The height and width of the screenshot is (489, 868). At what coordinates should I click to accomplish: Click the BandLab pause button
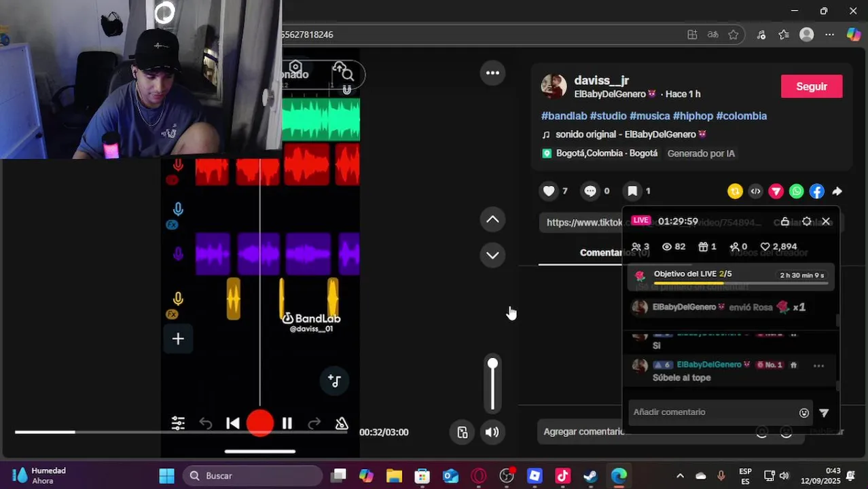pos(287,424)
